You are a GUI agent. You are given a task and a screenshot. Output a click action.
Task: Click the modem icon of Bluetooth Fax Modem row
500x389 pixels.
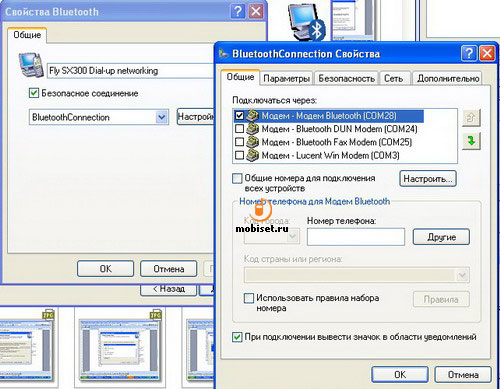point(252,142)
